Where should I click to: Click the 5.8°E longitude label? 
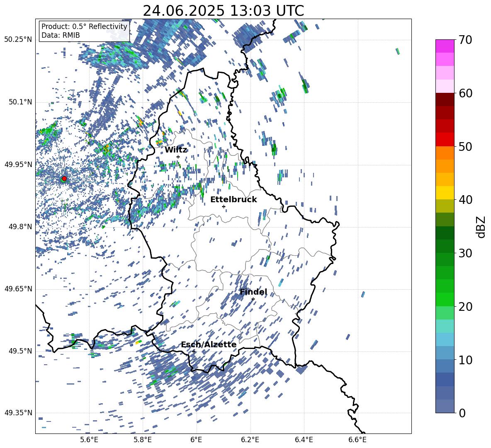pos(143,440)
